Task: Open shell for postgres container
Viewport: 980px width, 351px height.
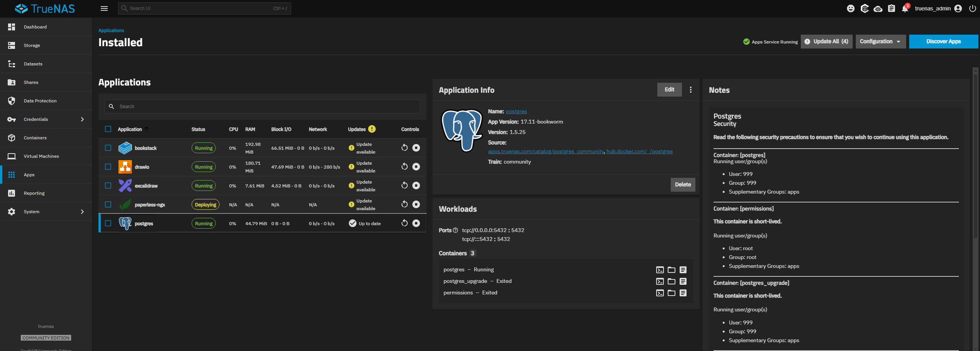Action: tap(660, 270)
